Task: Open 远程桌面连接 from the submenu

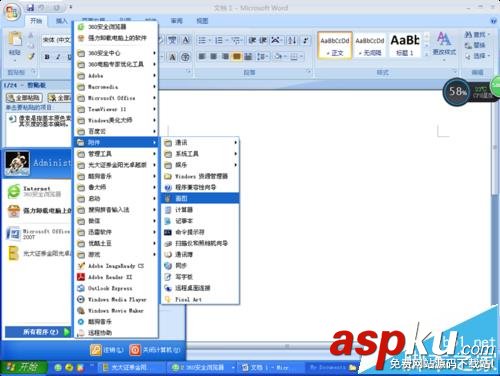Action: point(200,288)
